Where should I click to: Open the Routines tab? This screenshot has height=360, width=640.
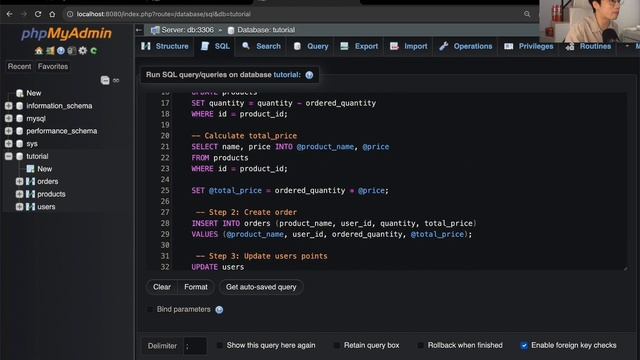tap(588, 46)
